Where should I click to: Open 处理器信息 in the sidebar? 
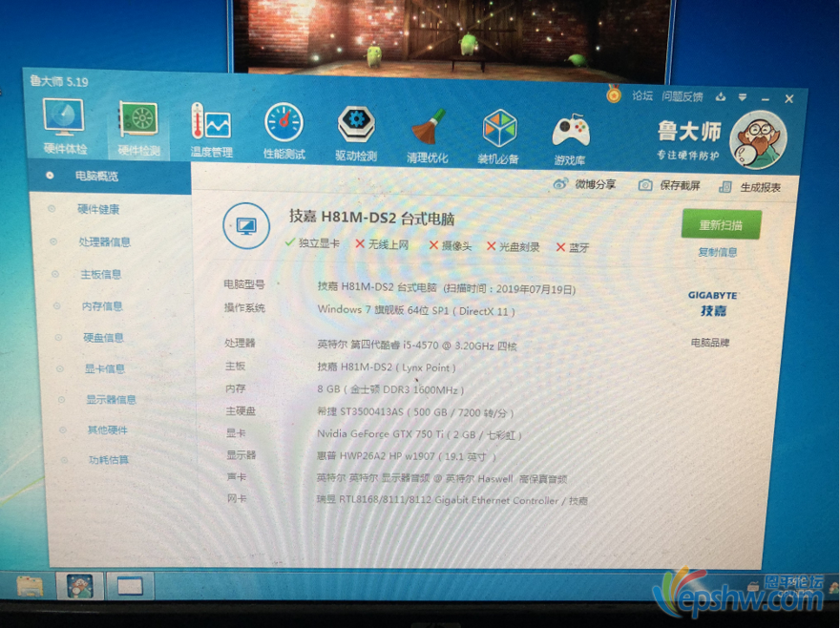pos(105,241)
